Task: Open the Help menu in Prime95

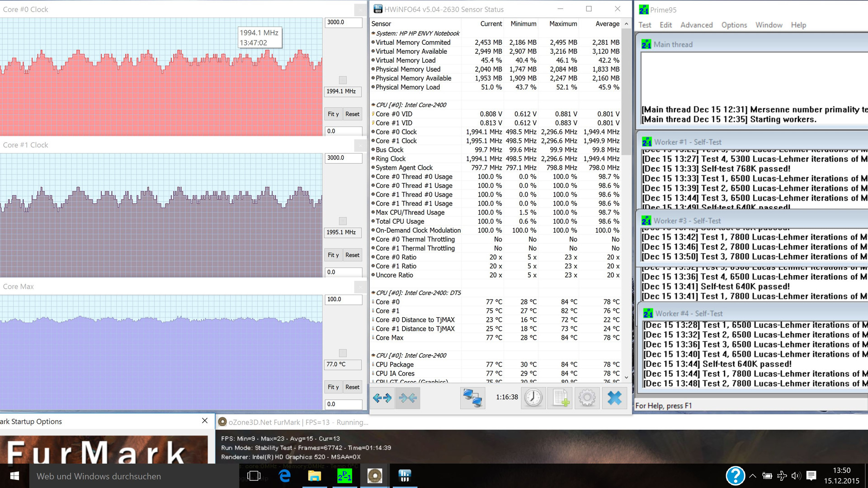Action: (798, 25)
